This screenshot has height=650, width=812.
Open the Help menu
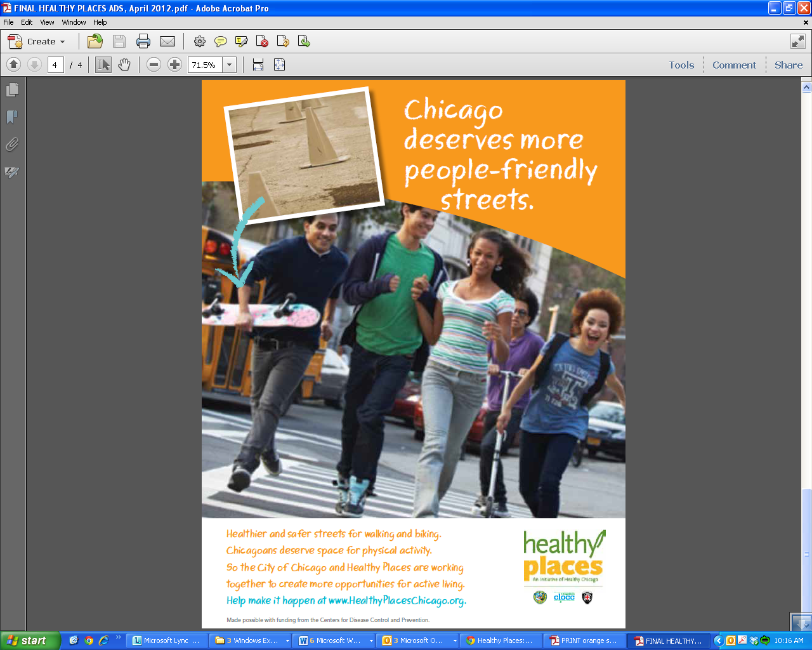(x=100, y=22)
